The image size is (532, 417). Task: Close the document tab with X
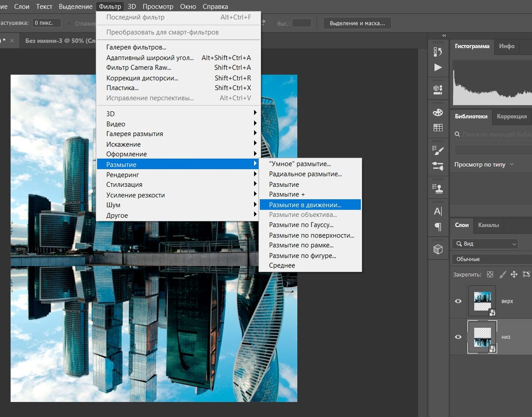coord(12,40)
